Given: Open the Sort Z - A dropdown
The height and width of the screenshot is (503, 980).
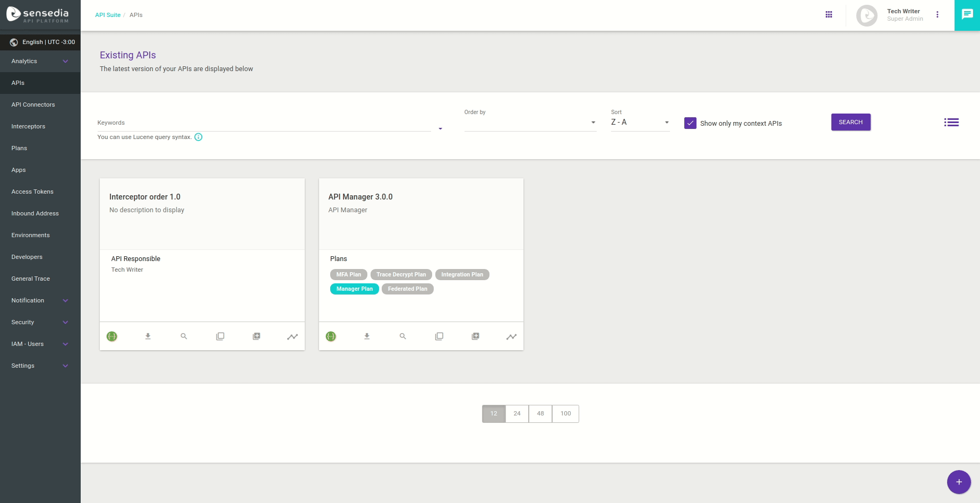Looking at the screenshot, I should tap(640, 123).
